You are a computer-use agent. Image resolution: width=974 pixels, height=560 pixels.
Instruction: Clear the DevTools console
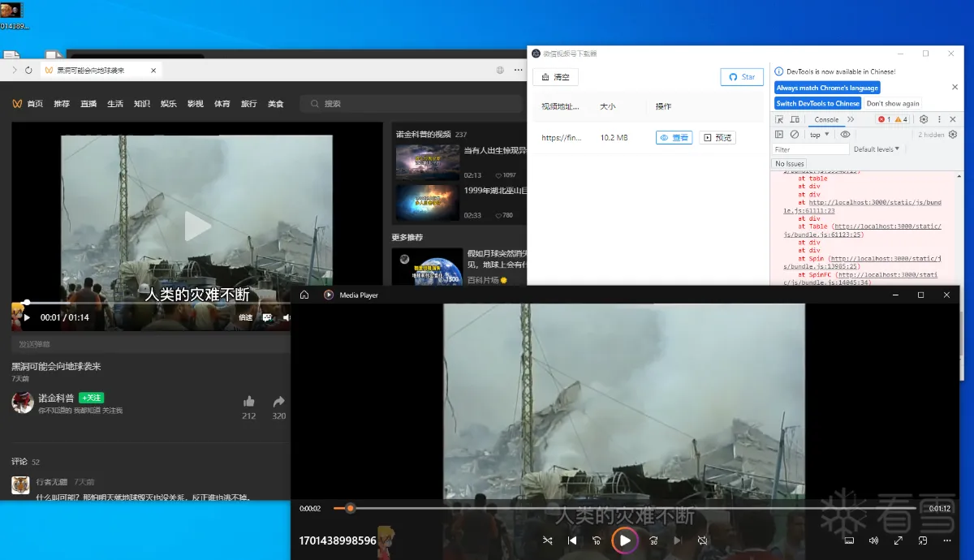[x=795, y=135]
